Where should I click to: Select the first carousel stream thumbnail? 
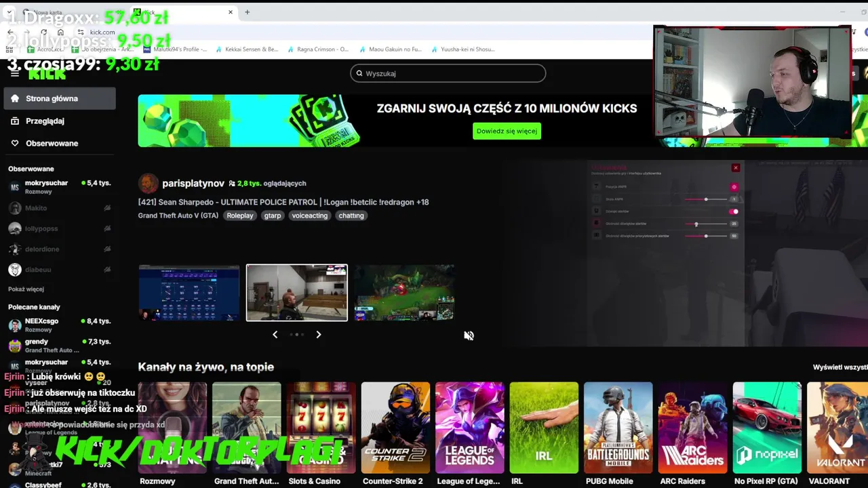(x=189, y=293)
